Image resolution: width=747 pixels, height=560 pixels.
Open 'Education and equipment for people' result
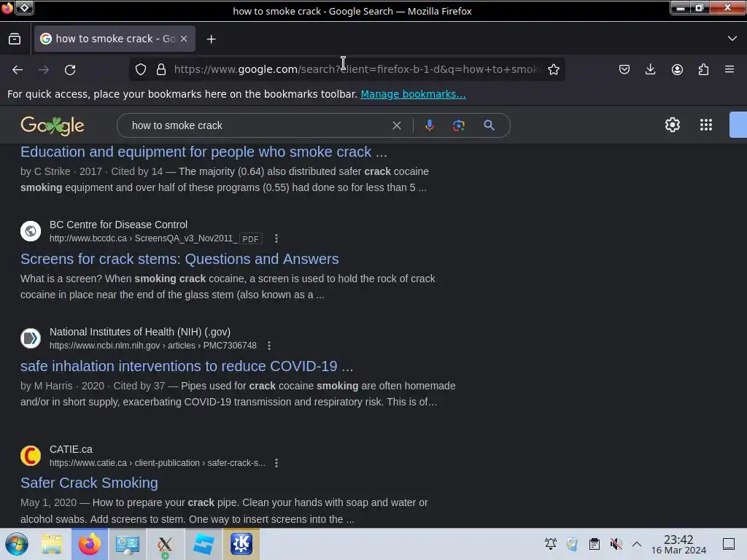[204, 152]
